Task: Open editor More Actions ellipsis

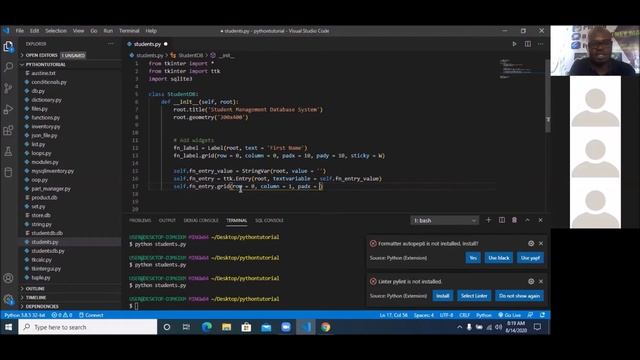Action: [x=541, y=44]
